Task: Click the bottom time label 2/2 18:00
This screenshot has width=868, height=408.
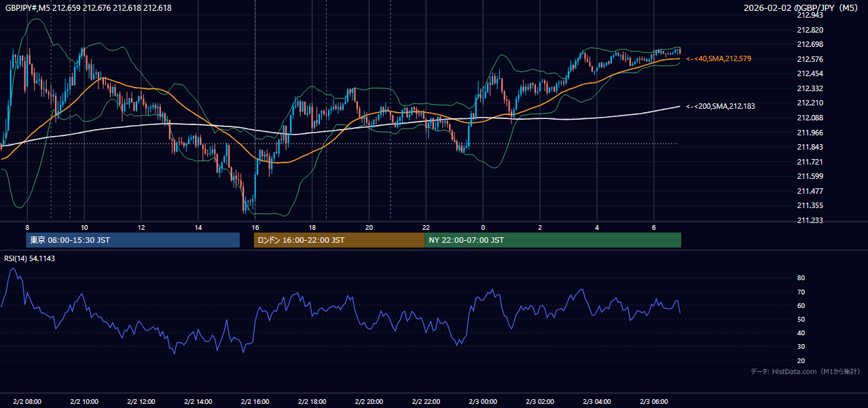Action: (x=312, y=401)
